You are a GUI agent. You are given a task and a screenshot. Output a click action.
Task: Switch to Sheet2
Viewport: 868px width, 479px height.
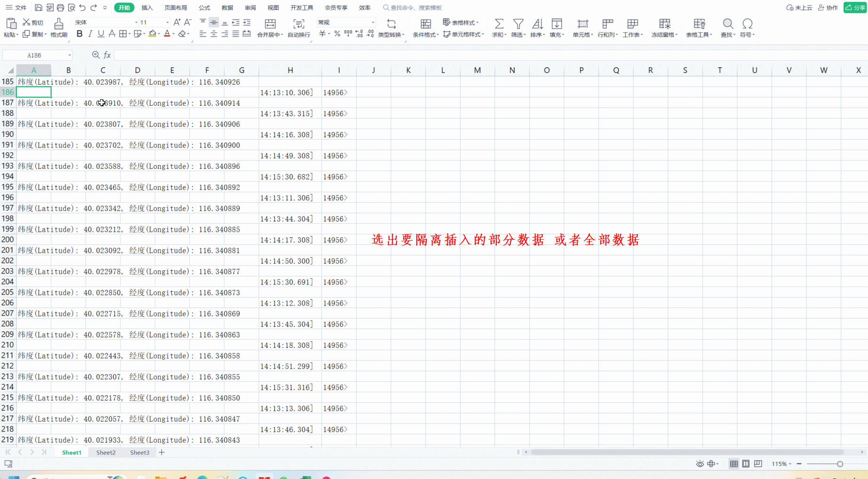click(x=105, y=452)
